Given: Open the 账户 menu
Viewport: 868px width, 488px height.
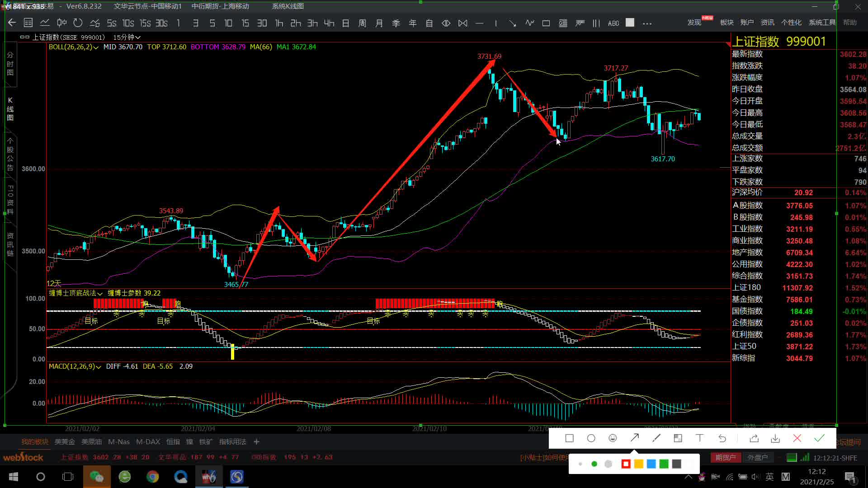Looking at the screenshot, I should coord(747,22).
